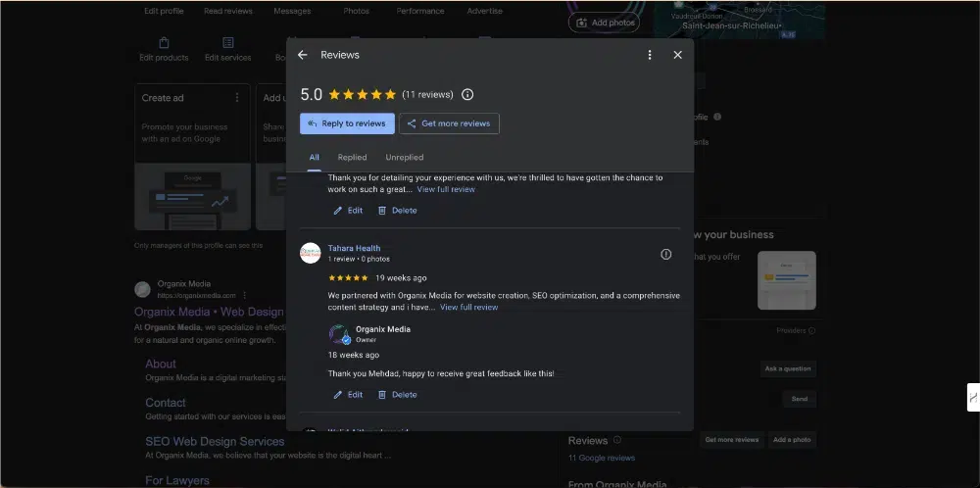Switch to the Unreplied tab
Image resolution: width=980 pixels, height=488 pixels.
404,158
